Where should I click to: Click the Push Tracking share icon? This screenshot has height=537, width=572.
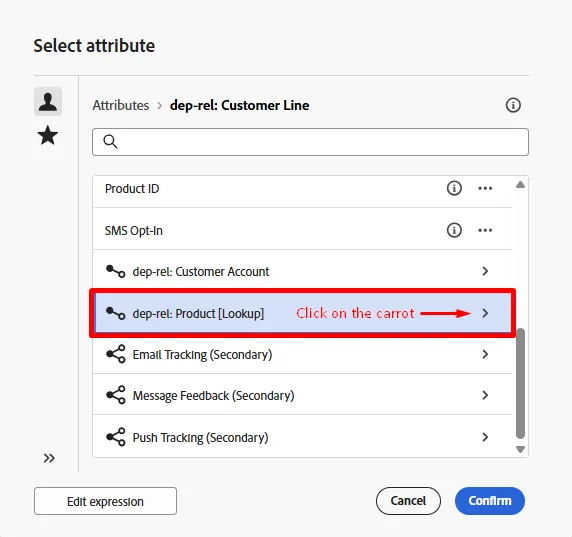pyautogui.click(x=116, y=437)
